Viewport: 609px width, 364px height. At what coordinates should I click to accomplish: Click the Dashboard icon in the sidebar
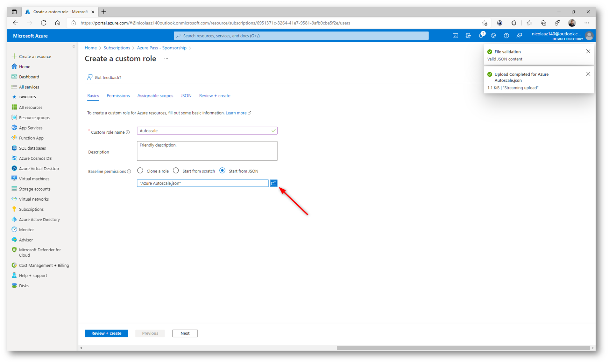[x=14, y=77]
